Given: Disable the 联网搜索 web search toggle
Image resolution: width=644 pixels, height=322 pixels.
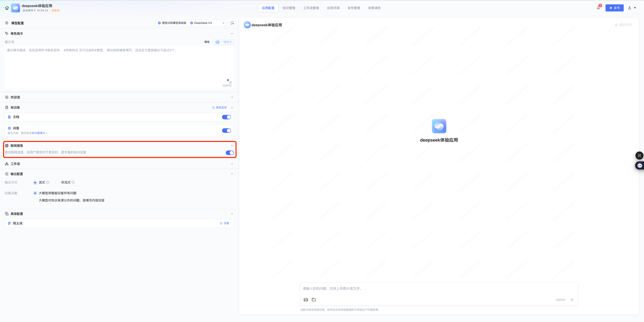Looking at the screenshot, I should [229, 153].
